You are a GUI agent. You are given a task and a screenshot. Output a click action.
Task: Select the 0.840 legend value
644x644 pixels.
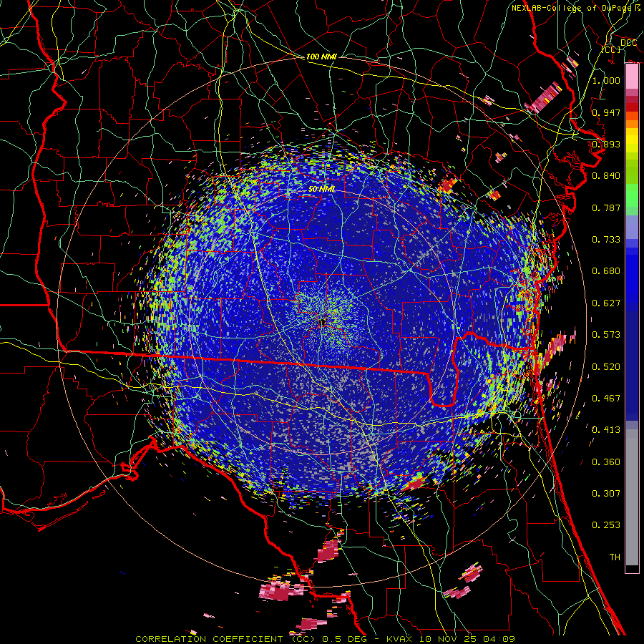pos(606,176)
